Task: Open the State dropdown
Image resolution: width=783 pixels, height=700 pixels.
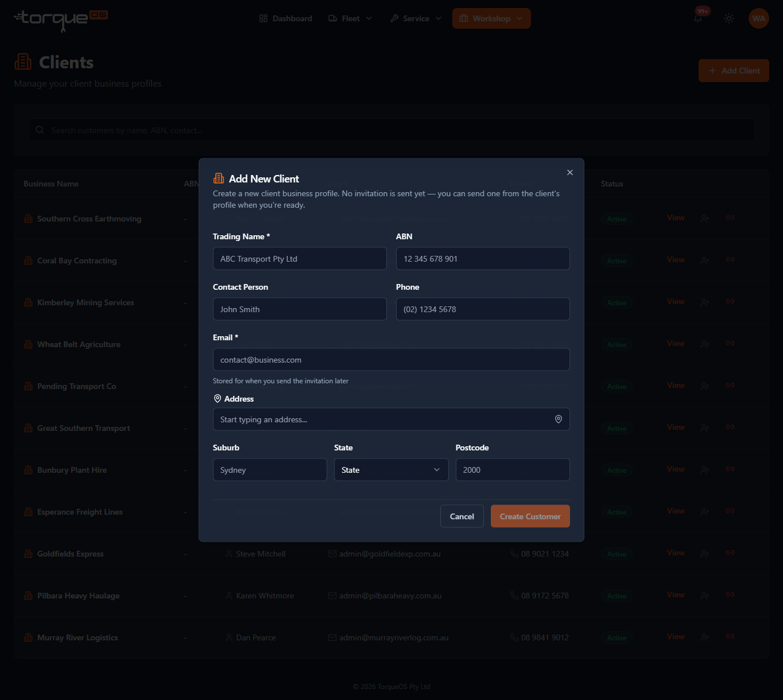Action: (392, 470)
